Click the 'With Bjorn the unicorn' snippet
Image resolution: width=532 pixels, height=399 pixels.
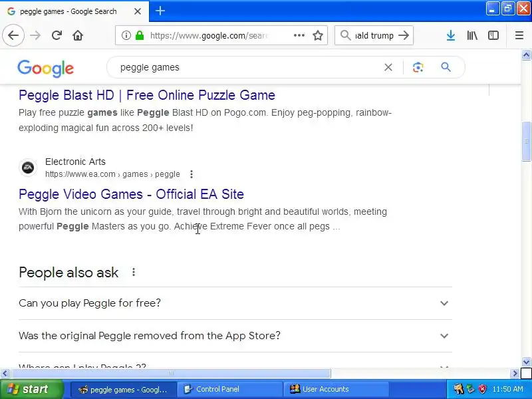203,219
